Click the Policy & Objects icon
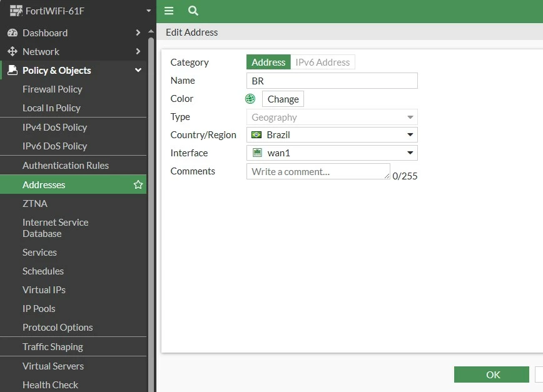The width and height of the screenshot is (543, 392). click(x=13, y=70)
